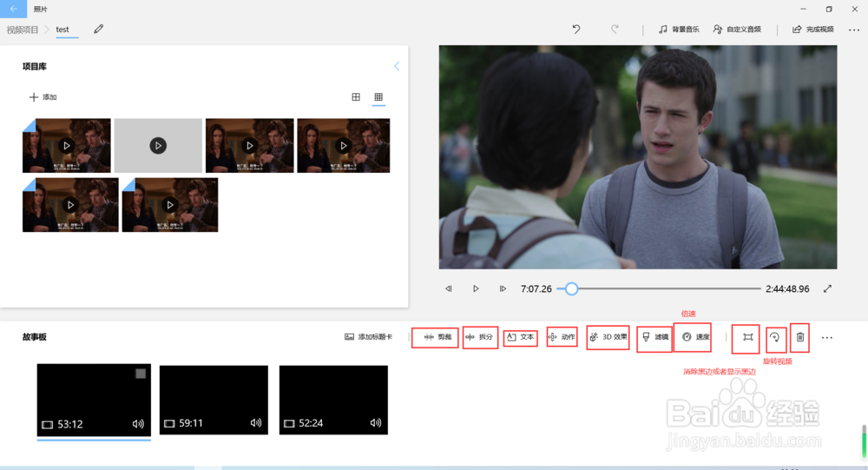
Task: Click the 7:07.26 current time text
Action: pos(536,288)
